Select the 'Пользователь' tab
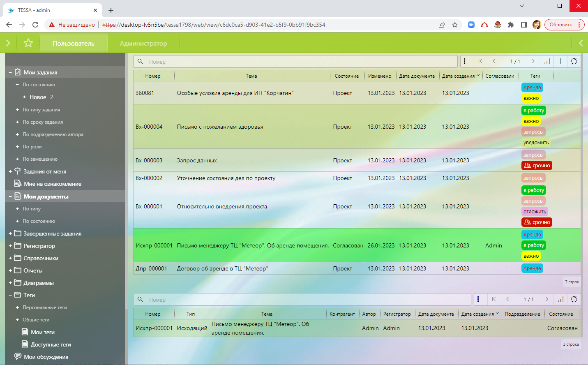Image resolution: width=588 pixels, height=365 pixels. (x=74, y=43)
